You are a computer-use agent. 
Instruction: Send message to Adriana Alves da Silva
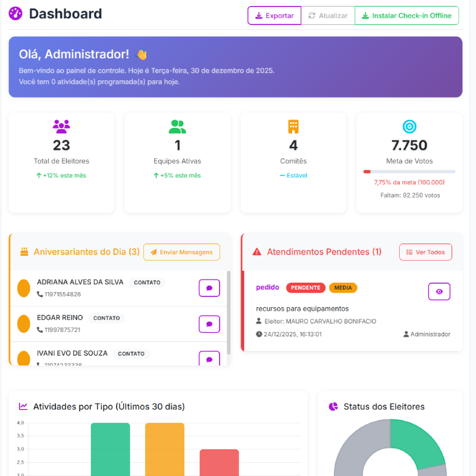pos(209,288)
